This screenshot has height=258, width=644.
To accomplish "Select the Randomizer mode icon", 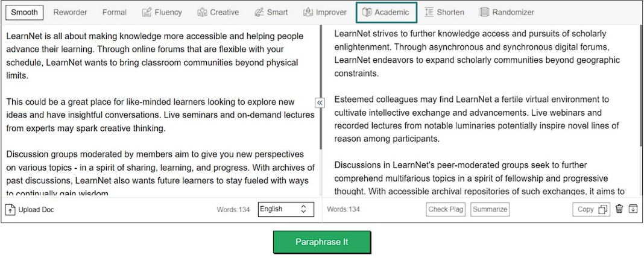I will coord(484,12).
